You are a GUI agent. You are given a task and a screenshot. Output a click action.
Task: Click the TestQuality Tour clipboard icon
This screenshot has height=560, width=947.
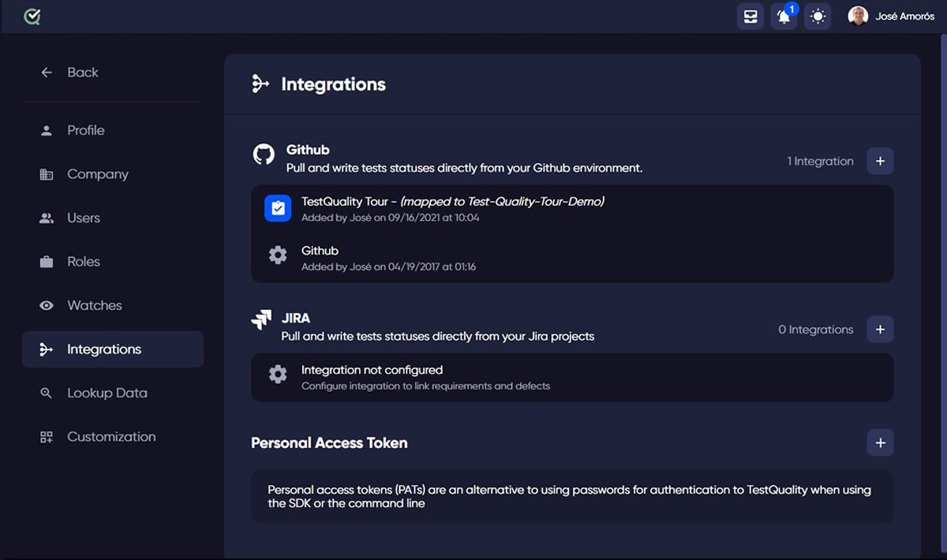point(278,208)
